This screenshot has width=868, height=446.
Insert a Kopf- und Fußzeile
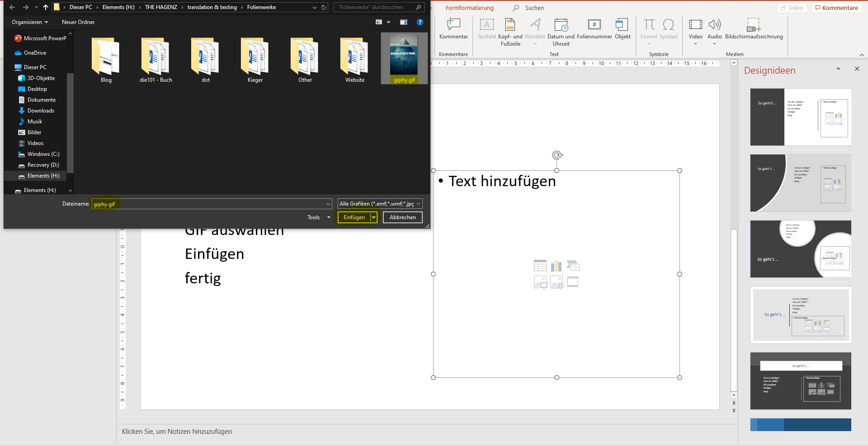(510, 32)
